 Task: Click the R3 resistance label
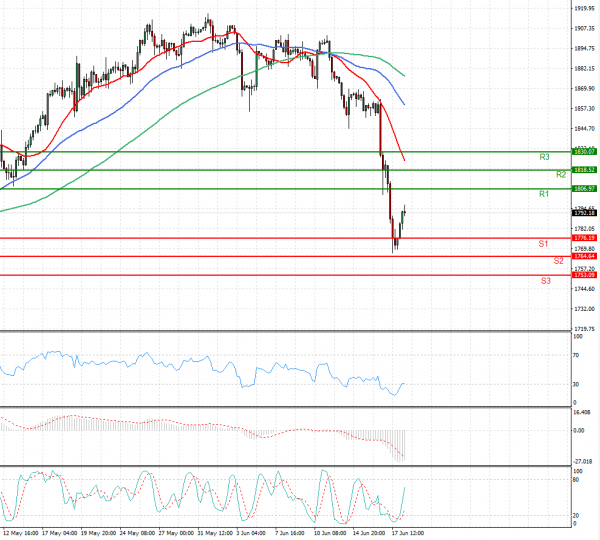(544, 157)
